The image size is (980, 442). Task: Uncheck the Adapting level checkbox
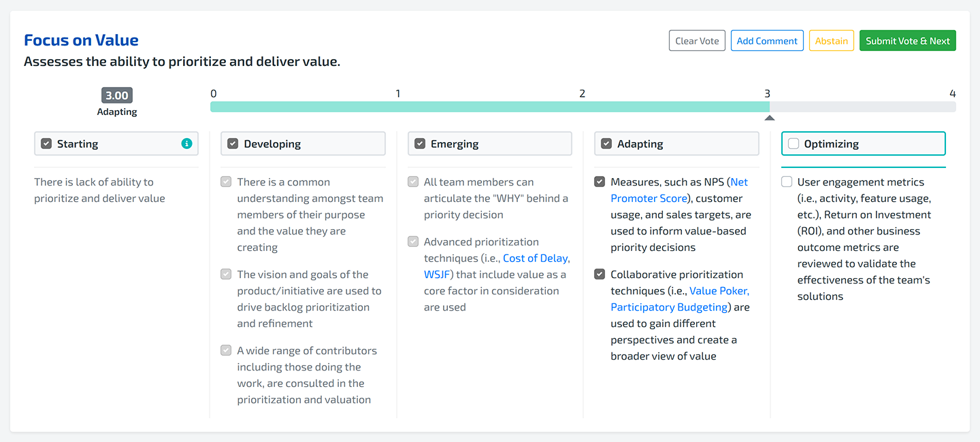click(x=606, y=143)
